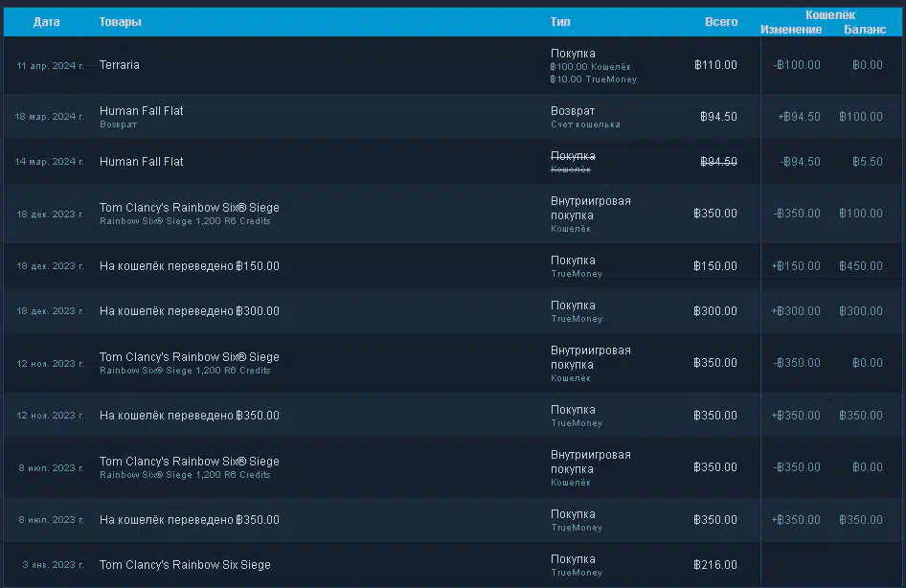906x588 pixels.
Task: Open the Rainbow Six Siege purchase dated 3 янв. 2023
Action: (x=185, y=565)
